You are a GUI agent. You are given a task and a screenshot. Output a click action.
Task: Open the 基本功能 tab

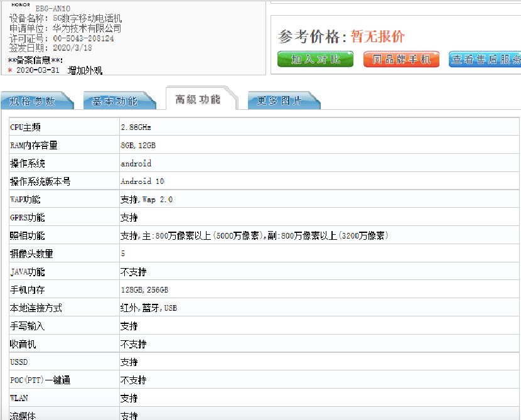pyautogui.click(x=115, y=101)
